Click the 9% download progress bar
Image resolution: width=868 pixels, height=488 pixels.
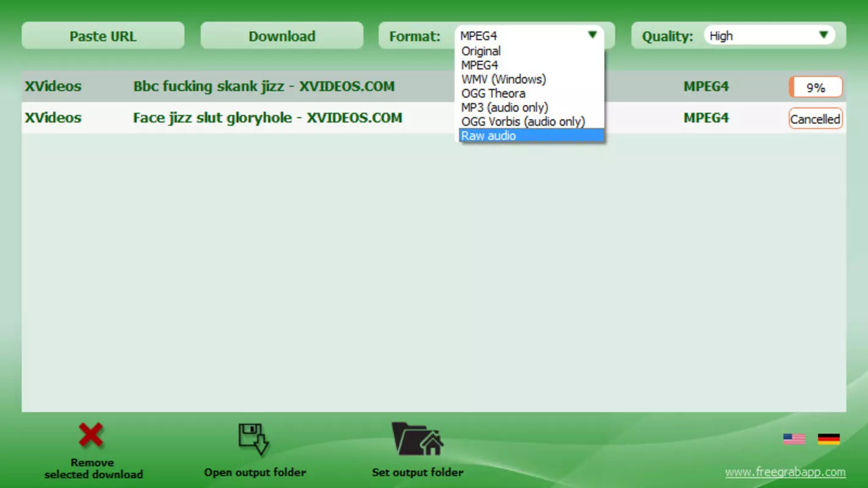pos(816,87)
